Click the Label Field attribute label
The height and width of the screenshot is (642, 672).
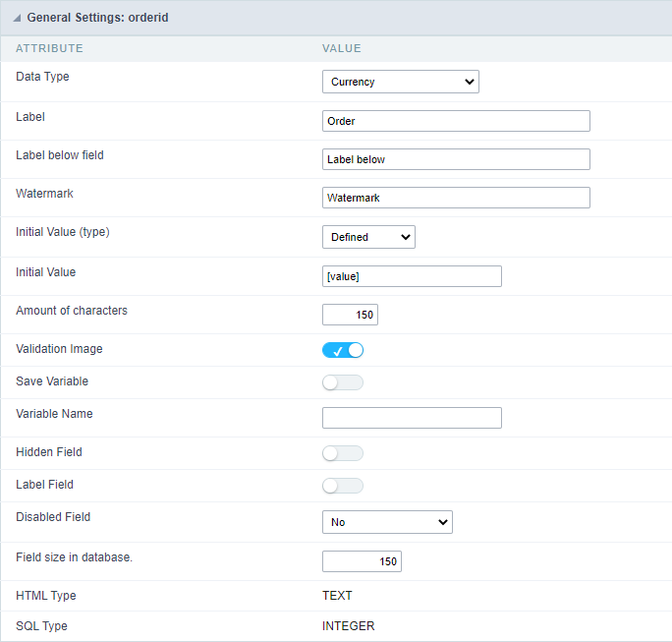(x=44, y=485)
